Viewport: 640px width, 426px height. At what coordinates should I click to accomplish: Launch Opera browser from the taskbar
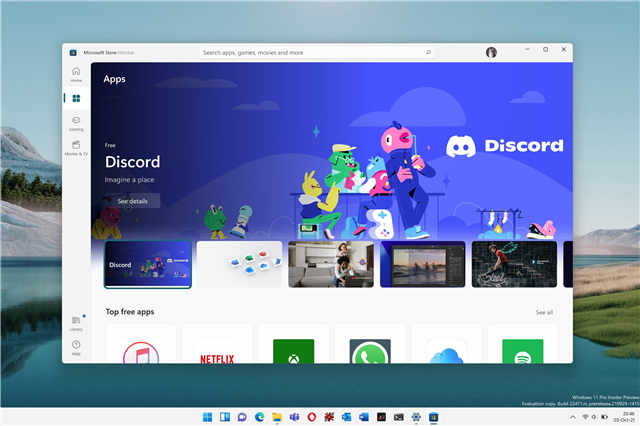coord(312,417)
